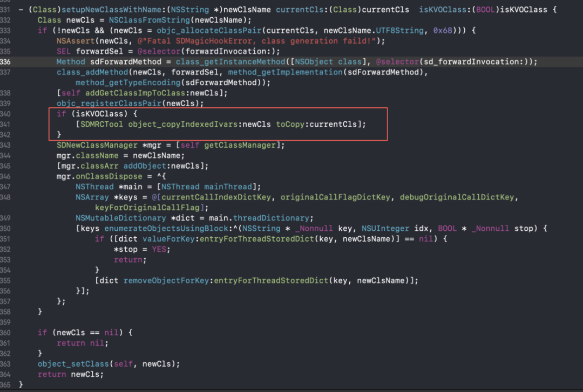
Task: Click the method_getTypeEncoding call
Action: point(128,82)
